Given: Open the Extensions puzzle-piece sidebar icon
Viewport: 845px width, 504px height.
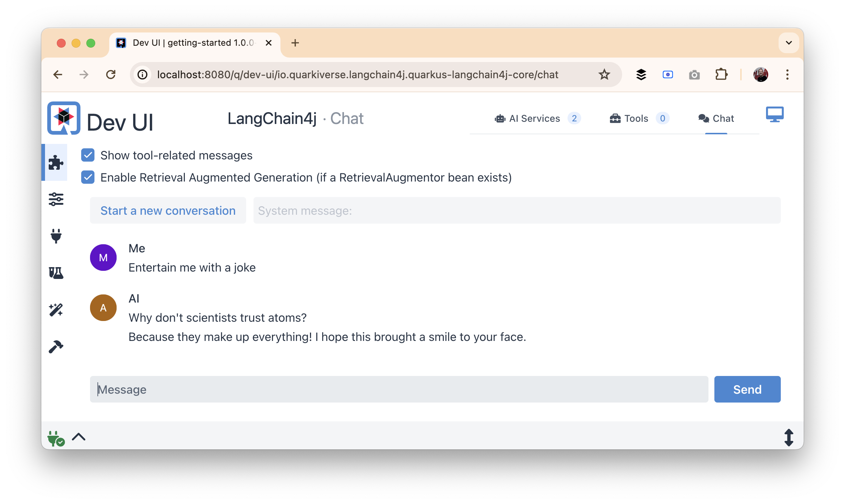Looking at the screenshot, I should [x=56, y=162].
